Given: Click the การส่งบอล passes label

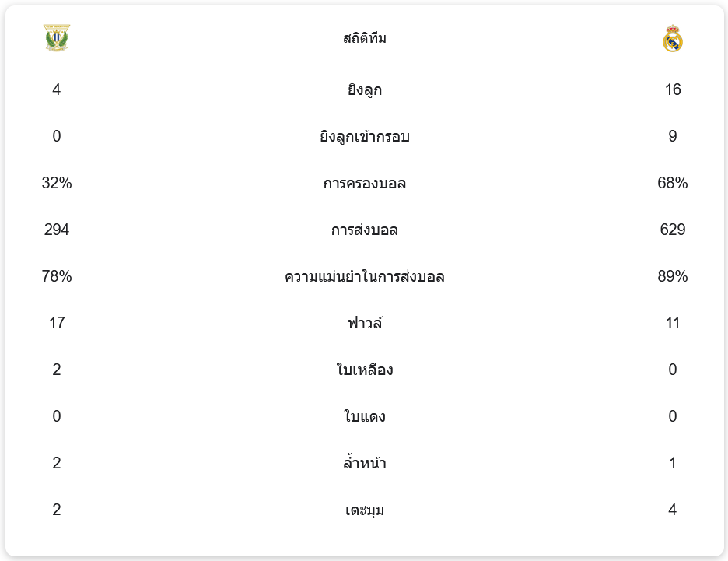Looking at the screenshot, I should (364, 230).
